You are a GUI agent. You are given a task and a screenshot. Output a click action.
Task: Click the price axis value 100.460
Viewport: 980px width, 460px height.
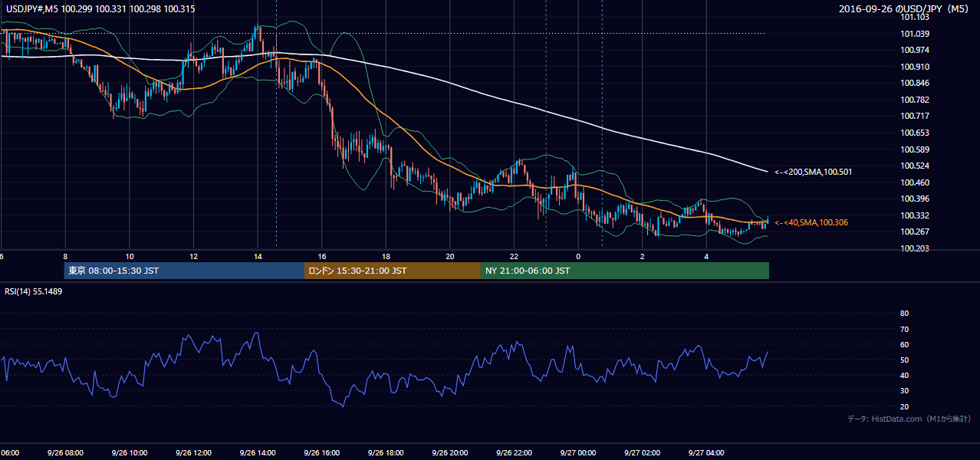[914, 182]
